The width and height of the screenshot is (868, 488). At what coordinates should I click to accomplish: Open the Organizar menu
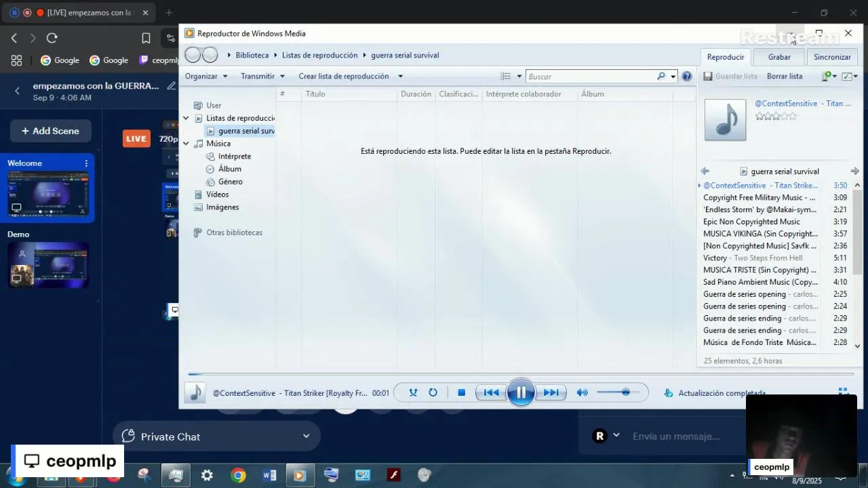pos(206,76)
